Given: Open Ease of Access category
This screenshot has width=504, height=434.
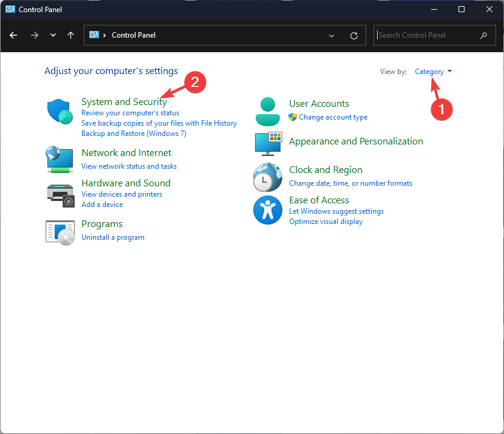Looking at the screenshot, I should [319, 200].
